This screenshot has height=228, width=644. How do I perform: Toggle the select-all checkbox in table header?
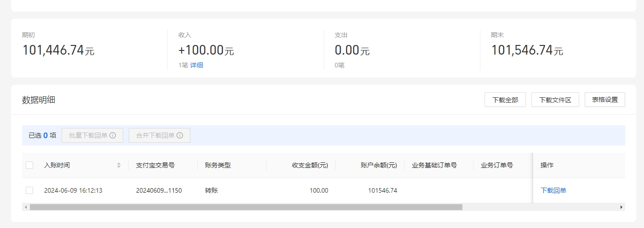coord(29,165)
